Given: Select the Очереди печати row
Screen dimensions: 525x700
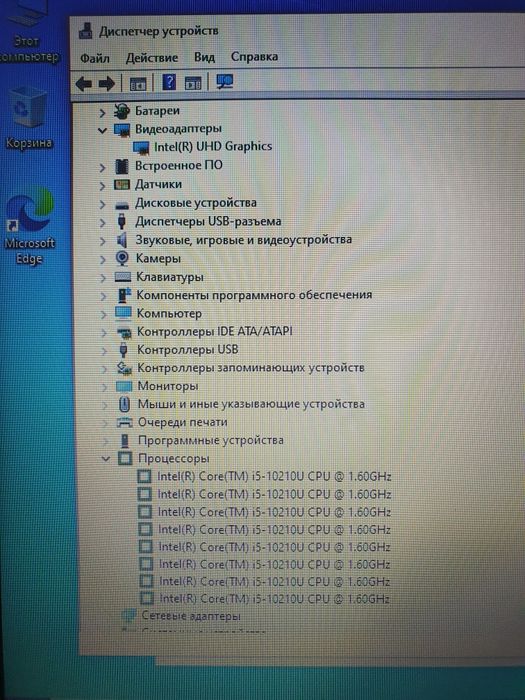Looking at the screenshot, I should pyautogui.click(x=183, y=422).
